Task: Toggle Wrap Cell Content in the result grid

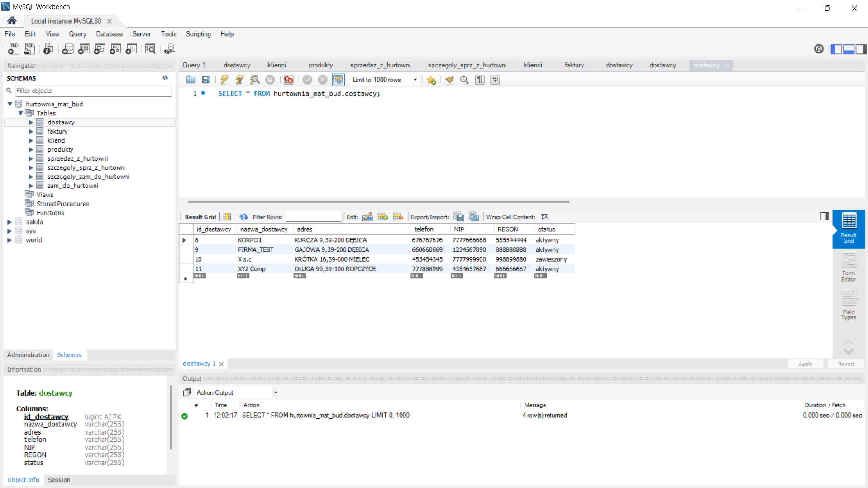Action: coord(544,217)
